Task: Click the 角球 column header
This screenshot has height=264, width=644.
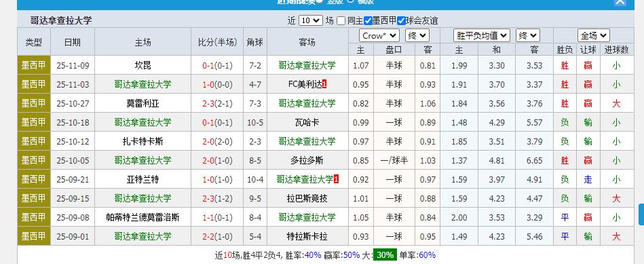Action: coord(255,42)
